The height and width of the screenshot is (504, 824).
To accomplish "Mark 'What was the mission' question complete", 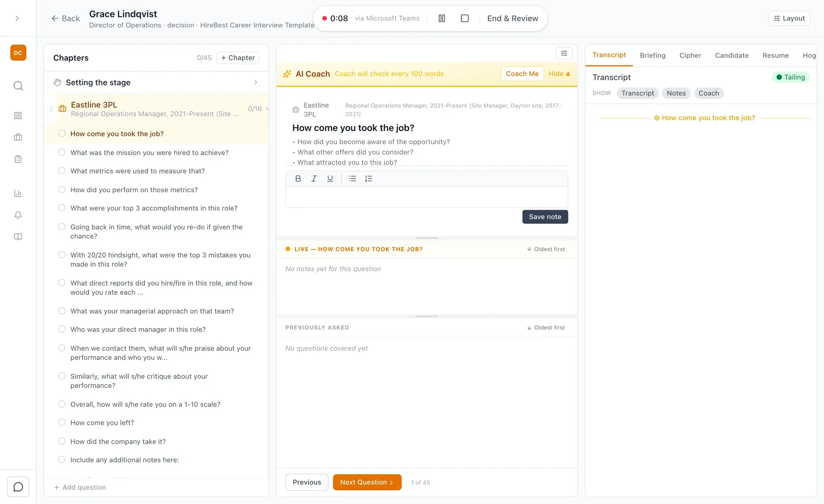I will (x=62, y=152).
